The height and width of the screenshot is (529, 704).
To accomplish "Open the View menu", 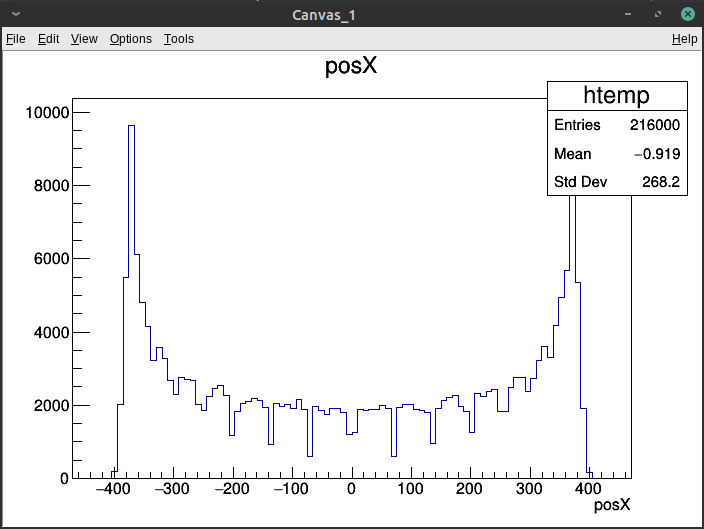I will point(84,39).
